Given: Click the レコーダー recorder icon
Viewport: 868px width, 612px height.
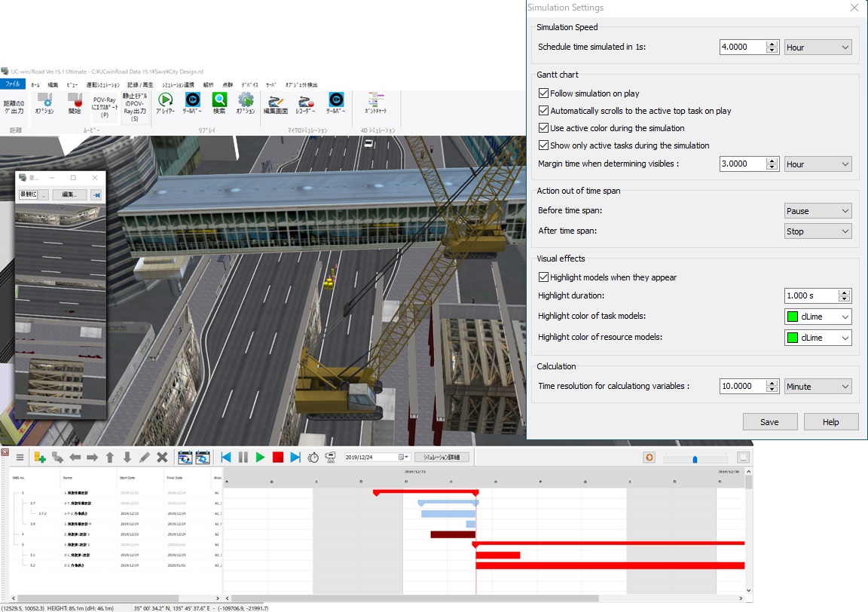Looking at the screenshot, I should (306, 103).
